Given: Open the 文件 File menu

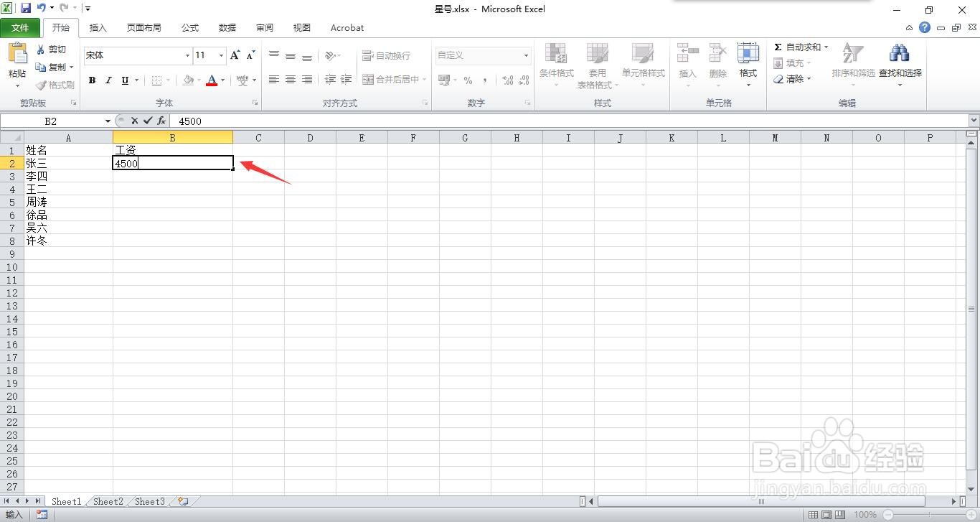Looking at the screenshot, I should click(x=20, y=28).
